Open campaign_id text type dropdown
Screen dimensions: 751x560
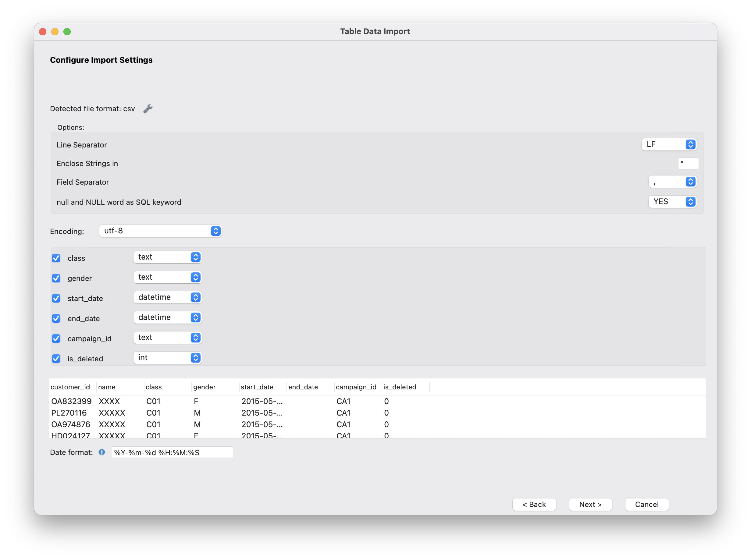click(168, 338)
